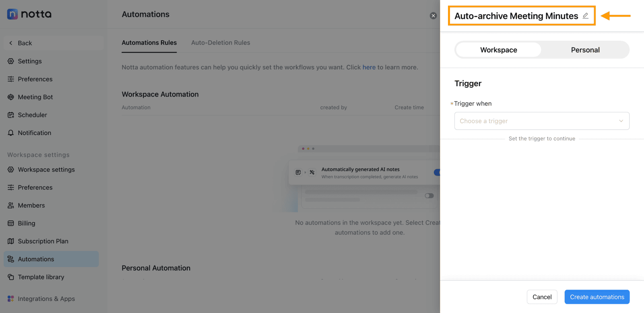
Task: Click the Scheduler calendar icon
Action: pos(11,115)
